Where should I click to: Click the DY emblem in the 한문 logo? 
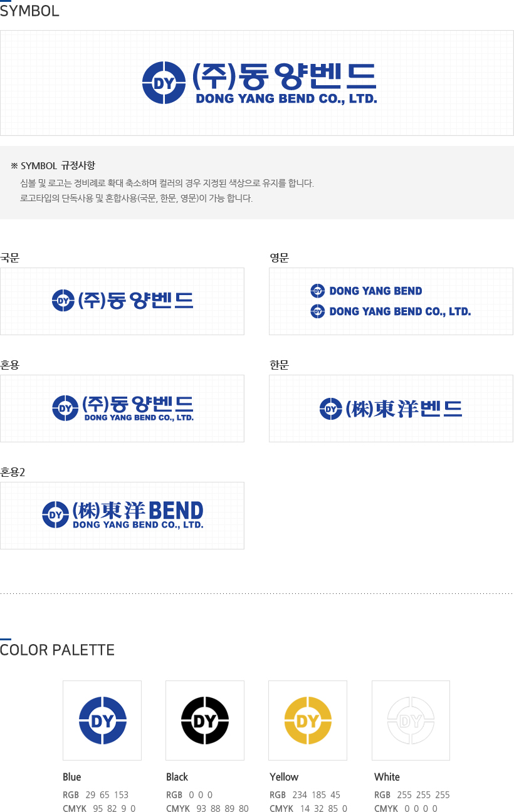click(331, 409)
